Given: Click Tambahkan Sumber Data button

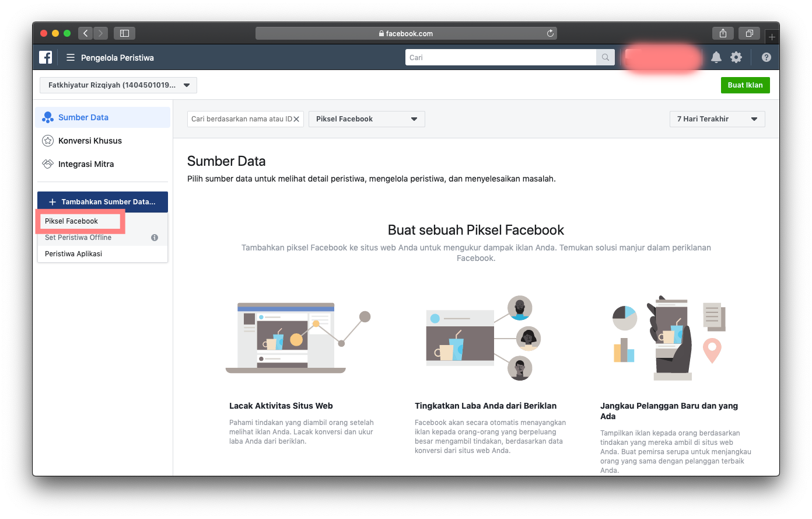Looking at the screenshot, I should tap(103, 202).
